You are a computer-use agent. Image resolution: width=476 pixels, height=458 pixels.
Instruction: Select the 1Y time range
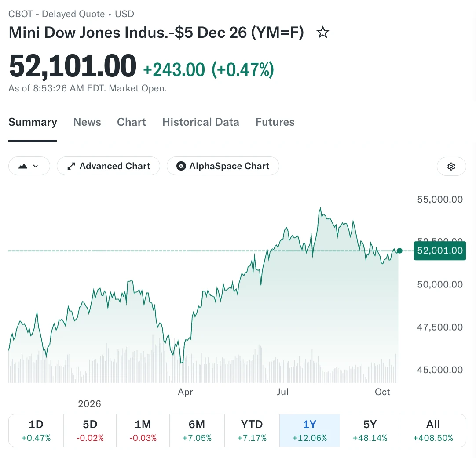(310, 430)
